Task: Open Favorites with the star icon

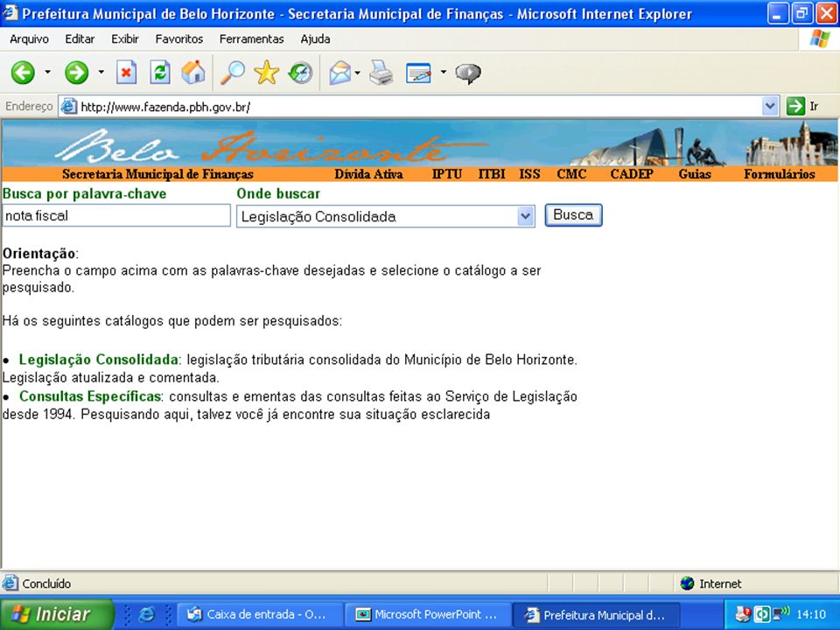Action: 266,73
